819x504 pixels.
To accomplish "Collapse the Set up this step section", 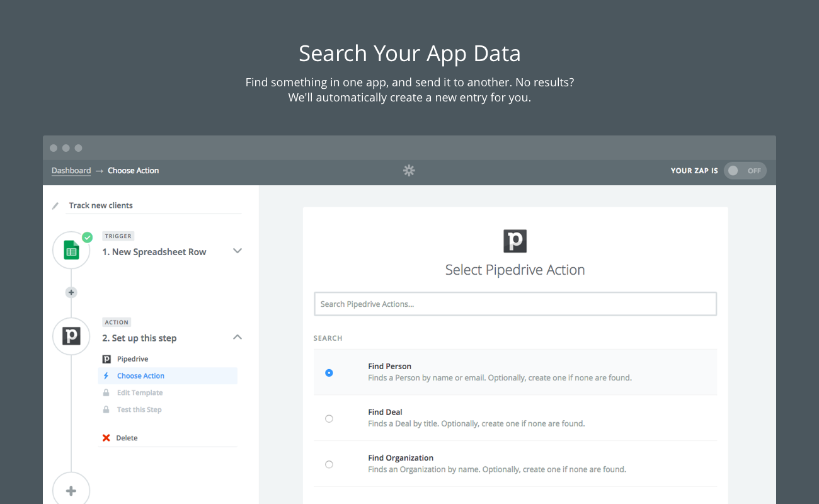I will 238,337.
